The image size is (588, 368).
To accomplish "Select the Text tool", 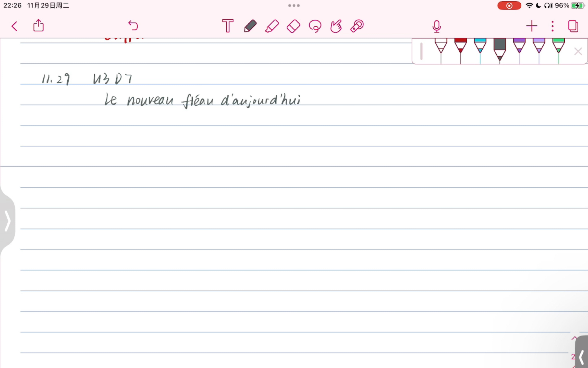I will [228, 26].
